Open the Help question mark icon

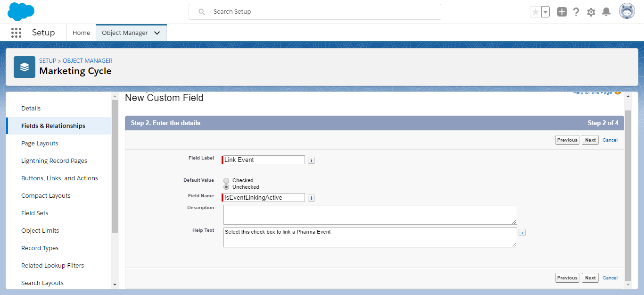[x=576, y=12]
